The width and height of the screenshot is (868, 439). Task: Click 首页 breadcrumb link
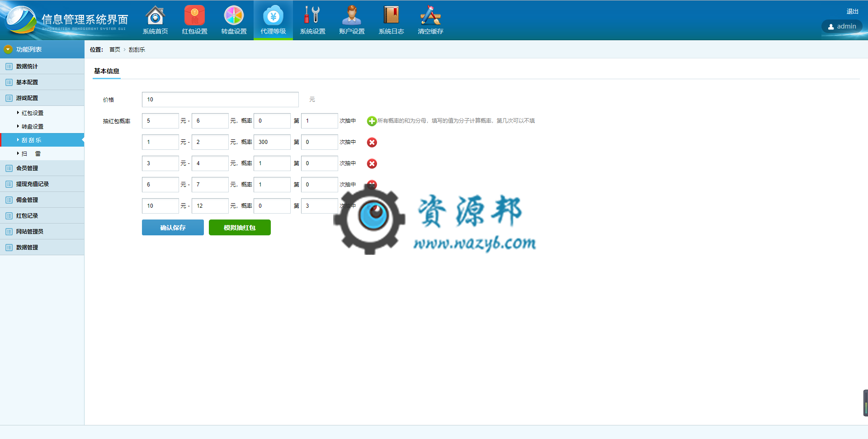[115, 50]
